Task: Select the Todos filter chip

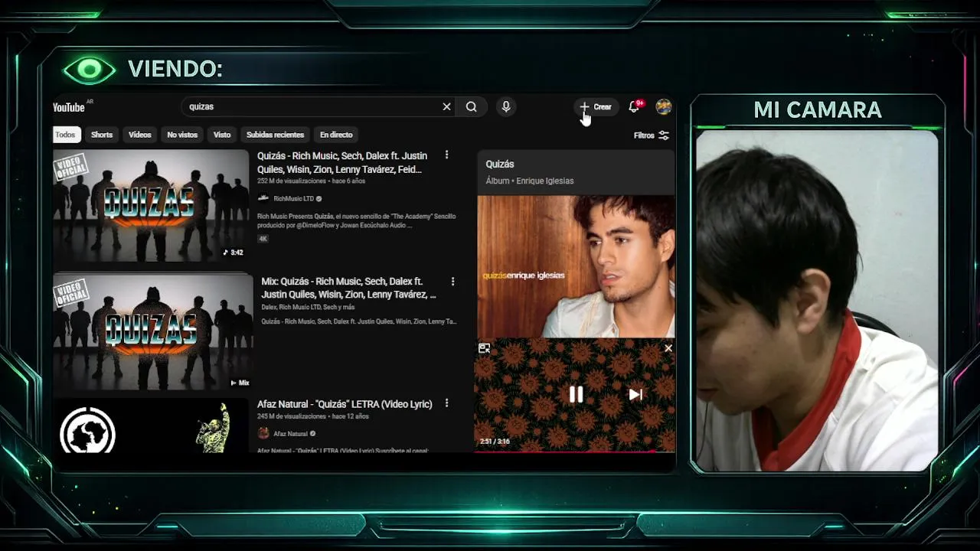Action: click(65, 135)
